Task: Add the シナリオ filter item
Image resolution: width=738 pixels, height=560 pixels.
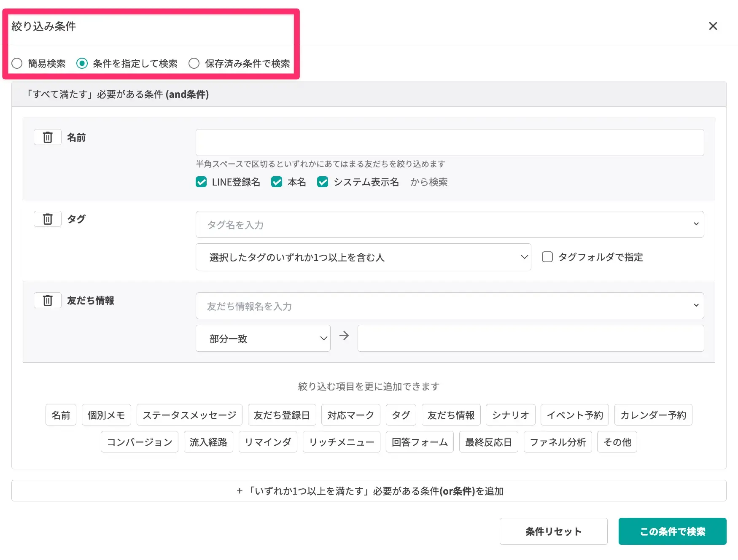Action: click(510, 415)
